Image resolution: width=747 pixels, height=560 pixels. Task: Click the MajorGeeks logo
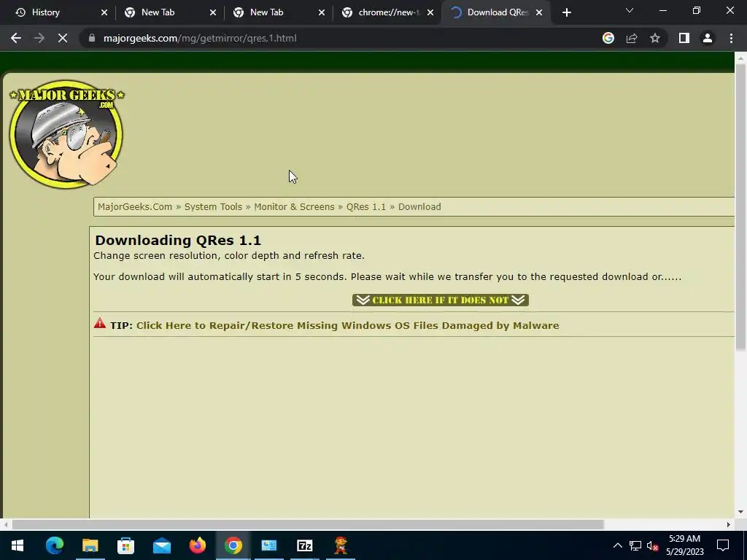(x=66, y=134)
